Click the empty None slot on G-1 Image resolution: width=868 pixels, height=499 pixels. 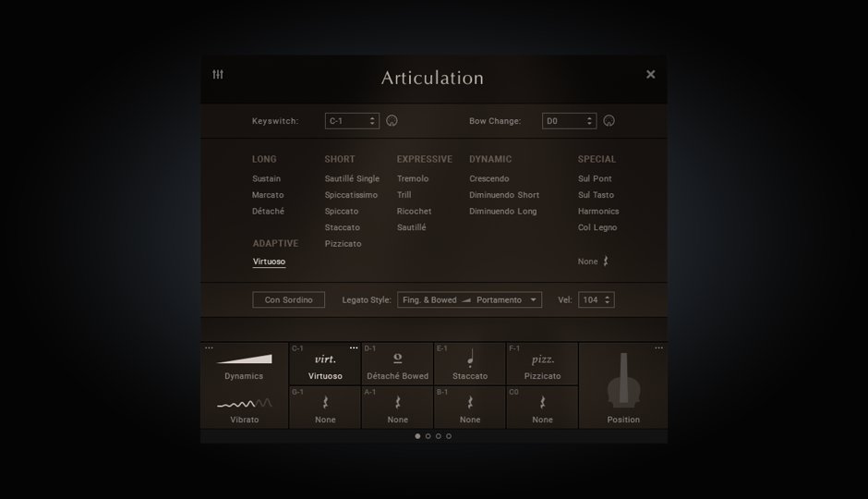coord(325,408)
